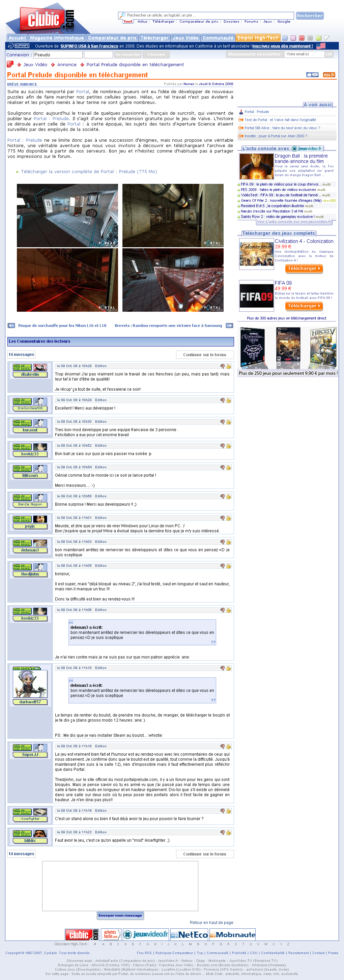Click the Dragon Ball movie thumbnail
This screenshot has height=980, width=344.
[256, 166]
